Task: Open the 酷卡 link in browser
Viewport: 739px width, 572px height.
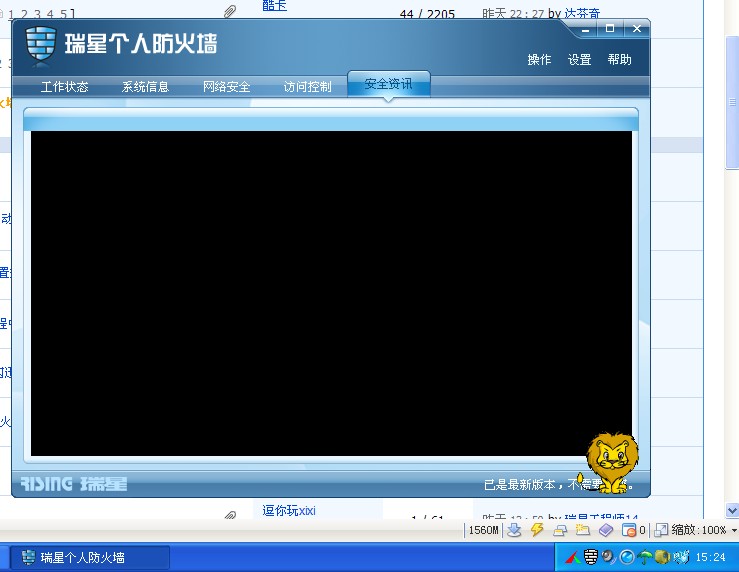Action: coord(274,6)
